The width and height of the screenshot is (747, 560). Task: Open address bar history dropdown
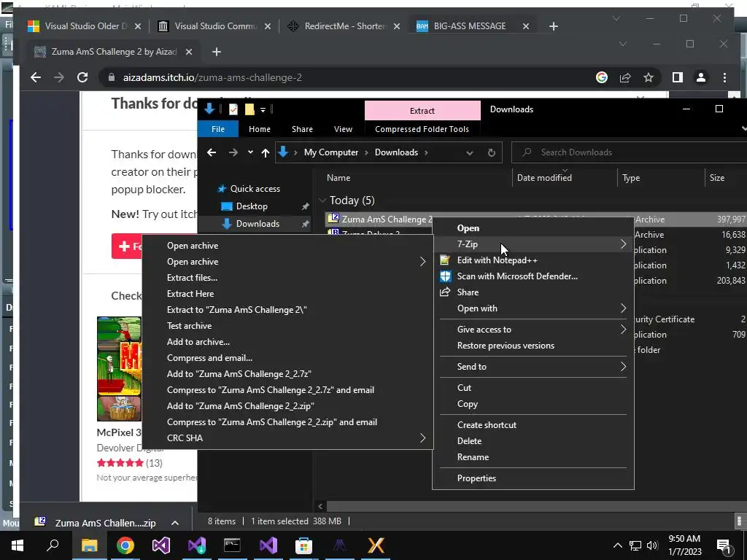coord(470,152)
